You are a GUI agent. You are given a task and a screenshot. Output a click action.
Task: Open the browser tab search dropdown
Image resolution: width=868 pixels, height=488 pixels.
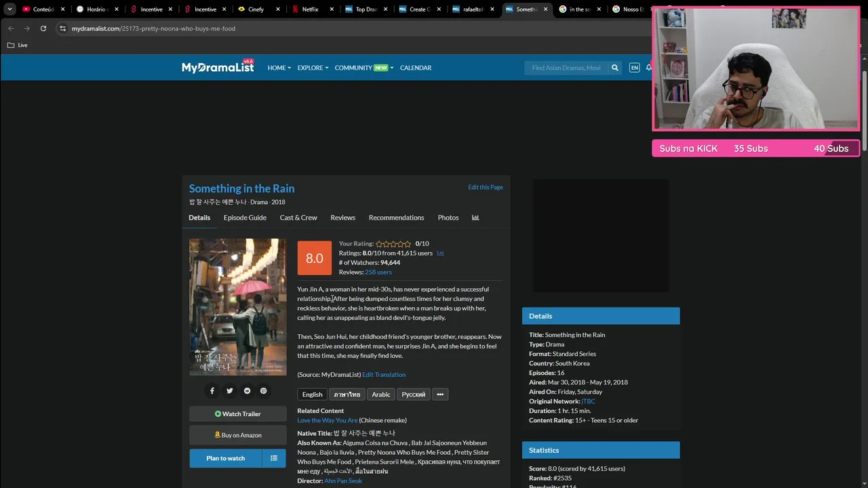tap(9, 9)
